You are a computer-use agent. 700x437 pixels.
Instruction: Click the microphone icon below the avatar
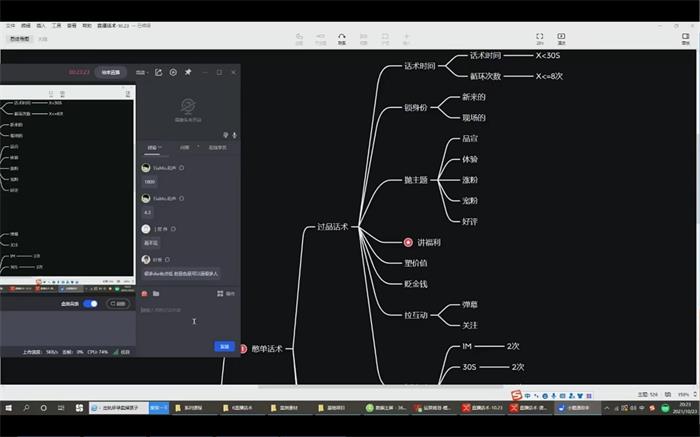[233, 134]
